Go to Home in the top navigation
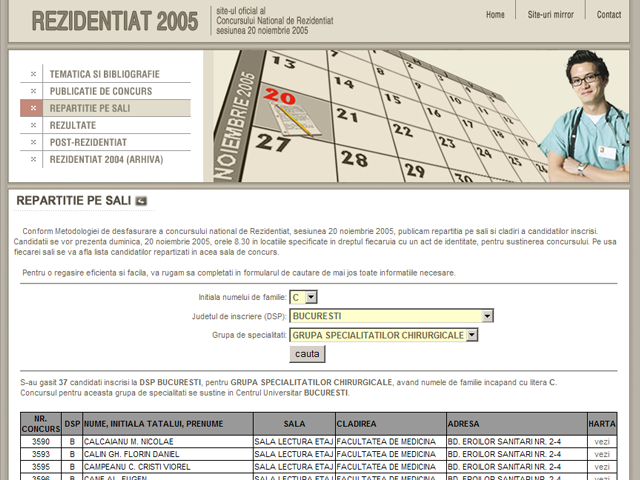Screen dimensions: 640x480 (x=495, y=15)
